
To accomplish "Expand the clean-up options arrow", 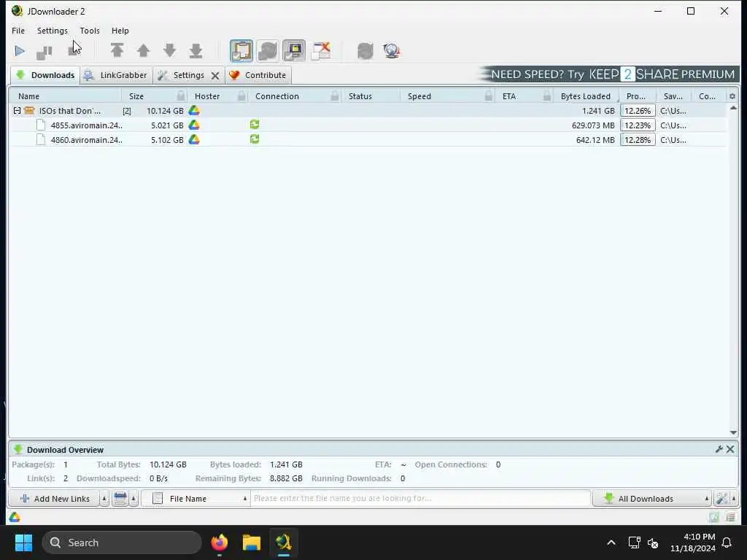I will (134, 499).
